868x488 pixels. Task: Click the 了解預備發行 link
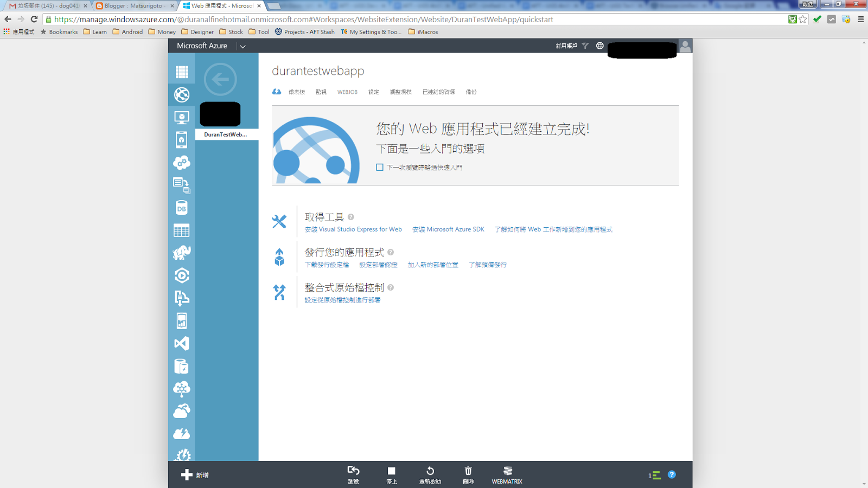coord(488,265)
